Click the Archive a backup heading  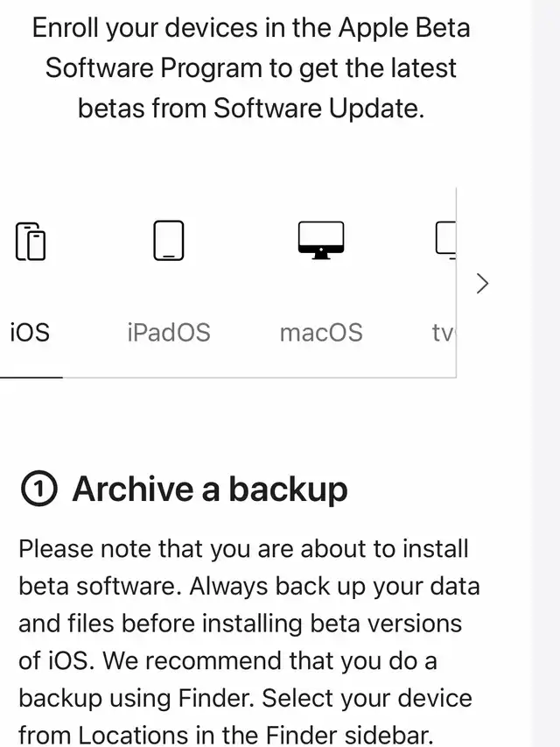click(x=210, y=490)
